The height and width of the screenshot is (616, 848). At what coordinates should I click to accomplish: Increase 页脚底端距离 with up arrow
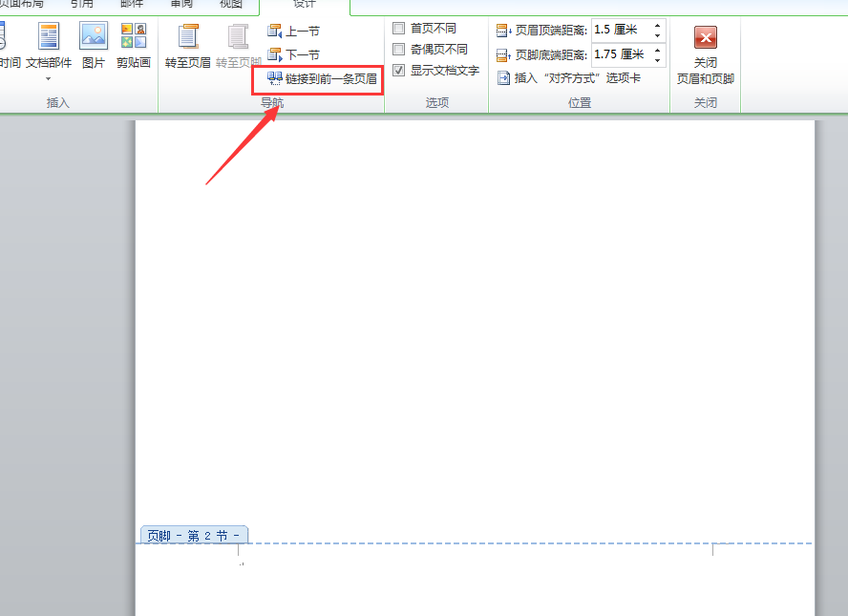658,50
